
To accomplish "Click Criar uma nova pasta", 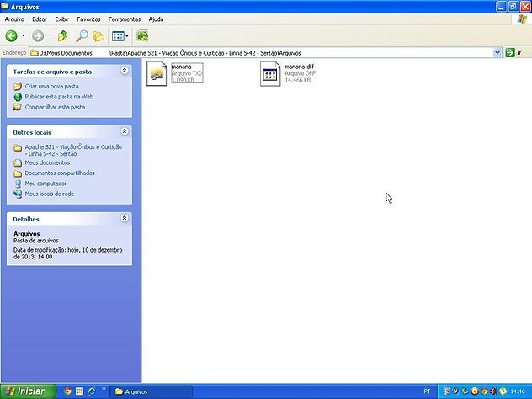I will 51,86.
